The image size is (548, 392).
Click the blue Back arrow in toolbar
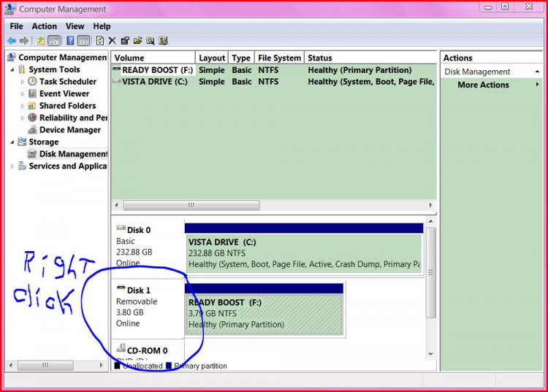[x=12, y=41]
